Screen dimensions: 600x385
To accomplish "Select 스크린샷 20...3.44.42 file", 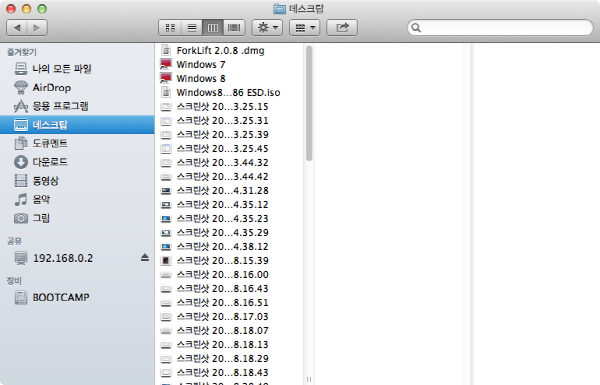I will pos(230,176).
